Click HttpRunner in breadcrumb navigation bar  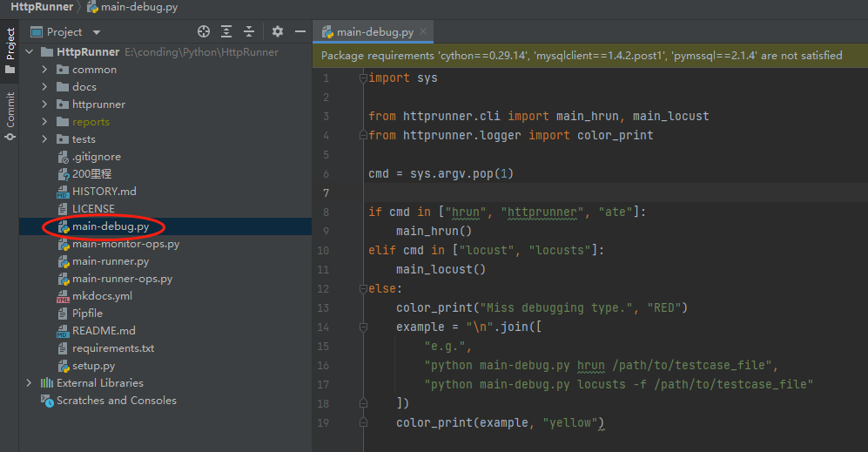click(42, 7)
